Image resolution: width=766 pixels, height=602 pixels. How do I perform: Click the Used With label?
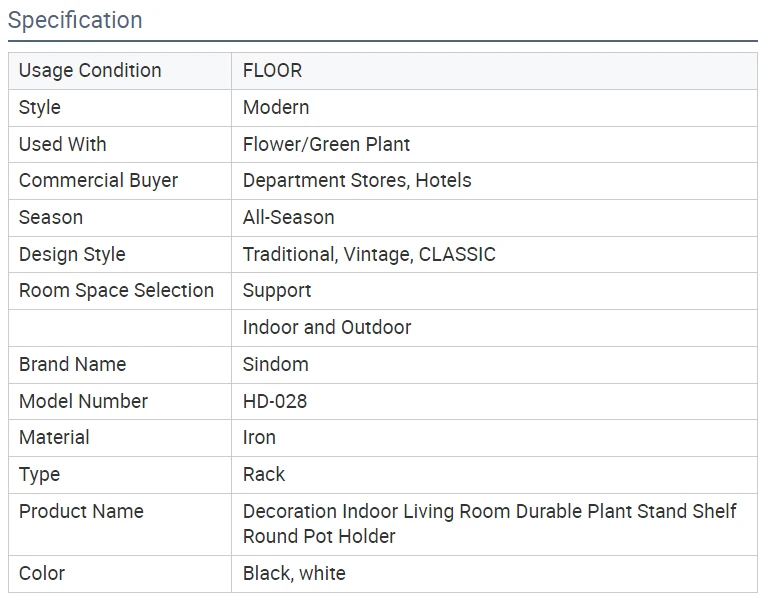click(x=63, y=144)
